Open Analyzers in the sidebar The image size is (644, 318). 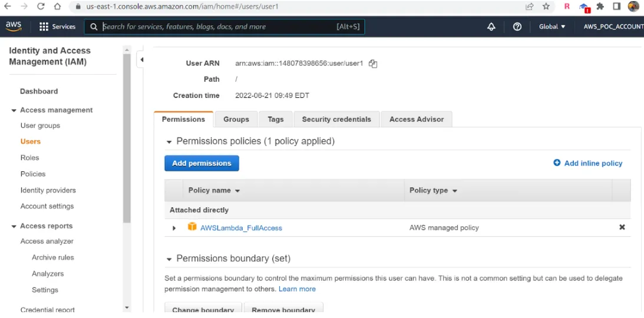[x=48, y=274]
